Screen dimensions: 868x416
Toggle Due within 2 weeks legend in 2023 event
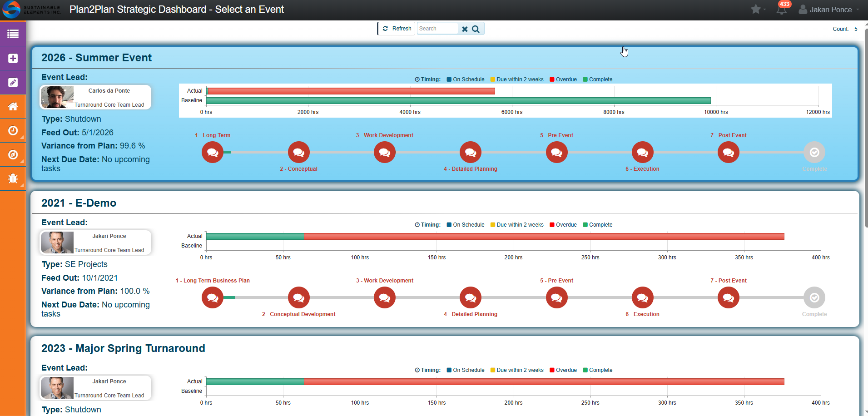(x=517, y=370)
